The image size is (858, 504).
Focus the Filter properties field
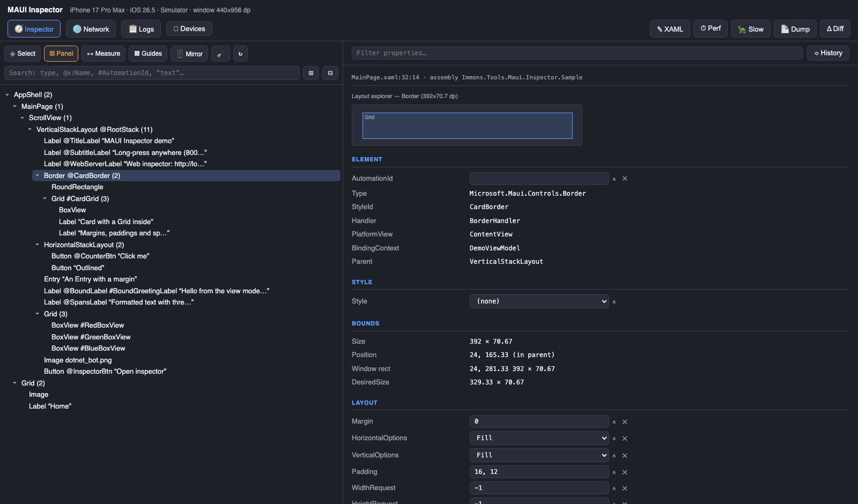coord(577,53)
